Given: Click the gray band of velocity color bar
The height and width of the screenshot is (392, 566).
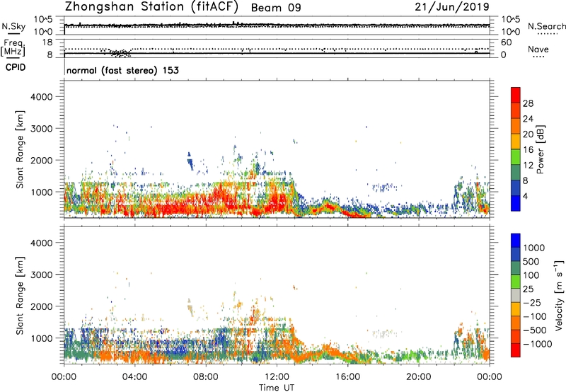Looking at the screenshot, I should pyautogui.click(x=516, y=295).
